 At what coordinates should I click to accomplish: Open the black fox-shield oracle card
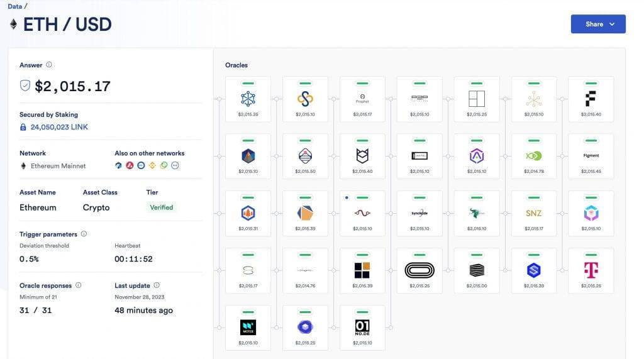coord(362,156)
